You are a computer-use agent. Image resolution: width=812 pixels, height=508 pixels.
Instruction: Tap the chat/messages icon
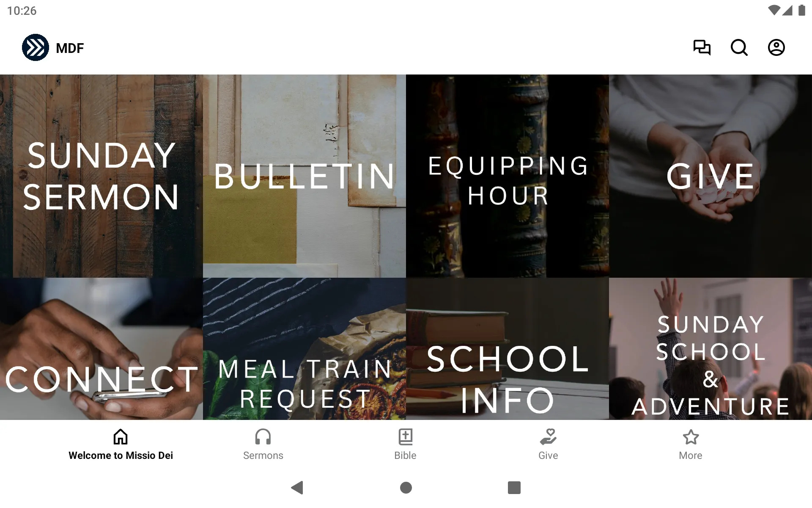click(x=702, y=47)
